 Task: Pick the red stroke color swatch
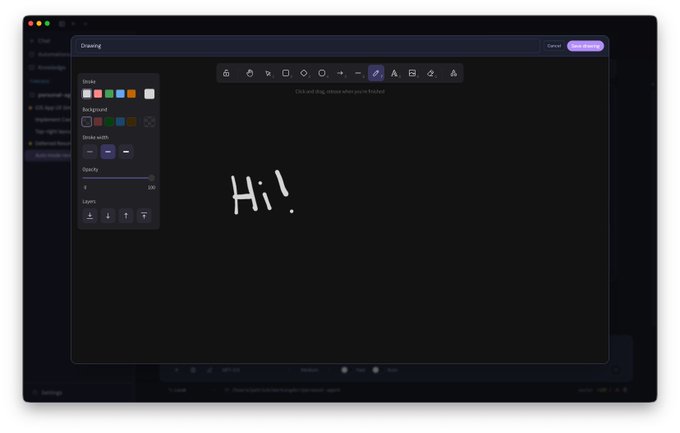pyautogui.click(x=98, y=94)
